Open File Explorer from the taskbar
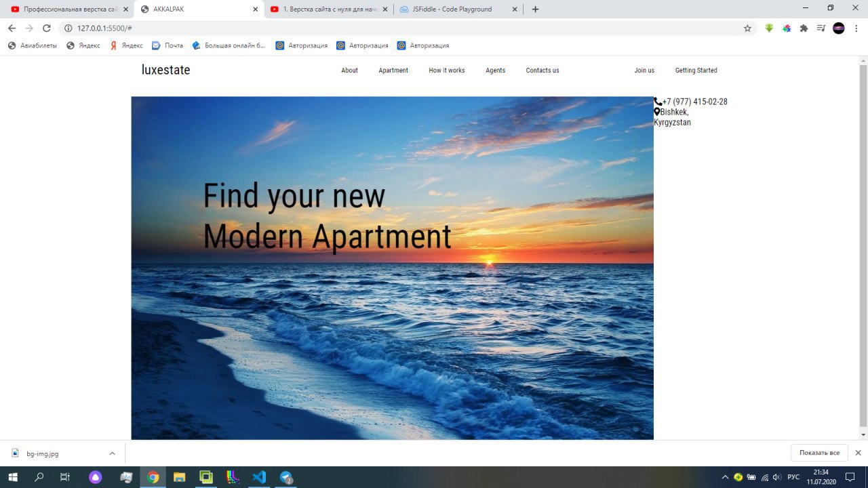The height and width of the screenshot is (488, 868). (x=179, y=477)
